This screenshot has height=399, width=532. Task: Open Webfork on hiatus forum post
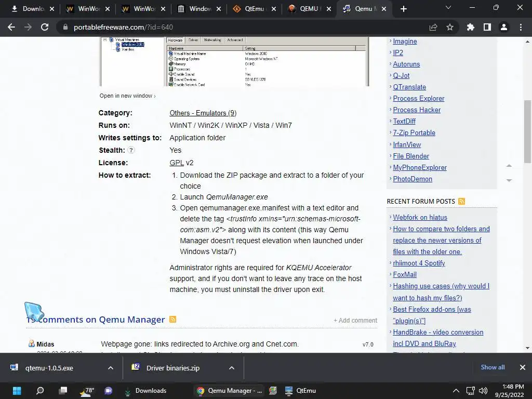coord(420,218)
